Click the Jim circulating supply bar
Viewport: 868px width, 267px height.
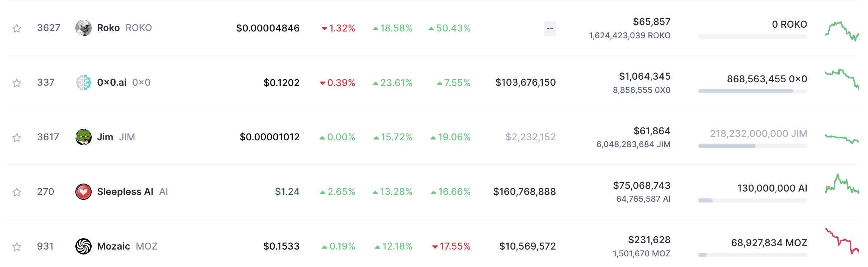752,146
